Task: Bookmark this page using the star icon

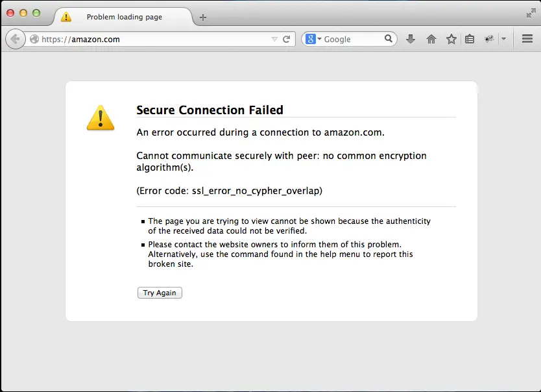Action: (x=450, y=39)
